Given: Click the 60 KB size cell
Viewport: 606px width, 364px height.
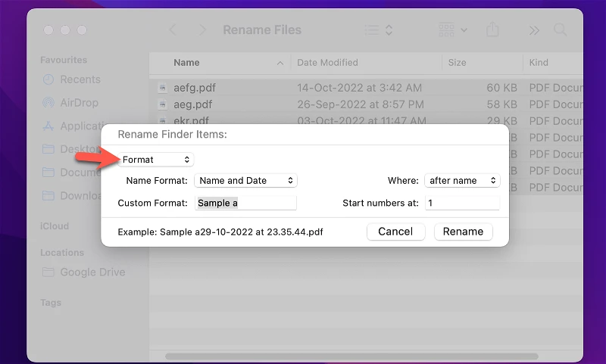Looking at the screenshot, I should [x=501, y=88].
